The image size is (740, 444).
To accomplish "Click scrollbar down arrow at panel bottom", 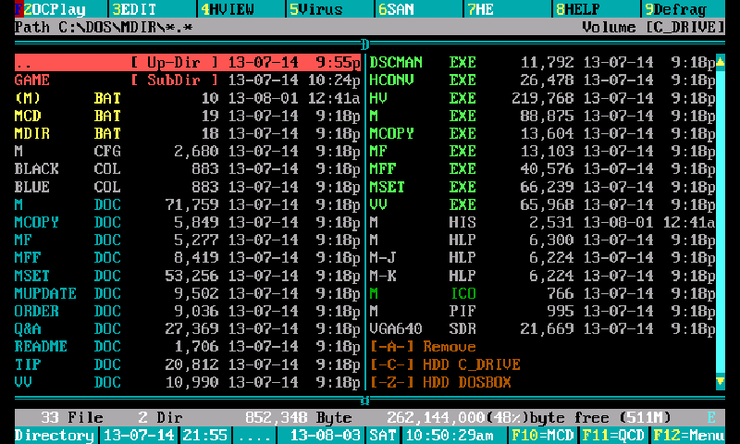I will [x=720, y=382].
